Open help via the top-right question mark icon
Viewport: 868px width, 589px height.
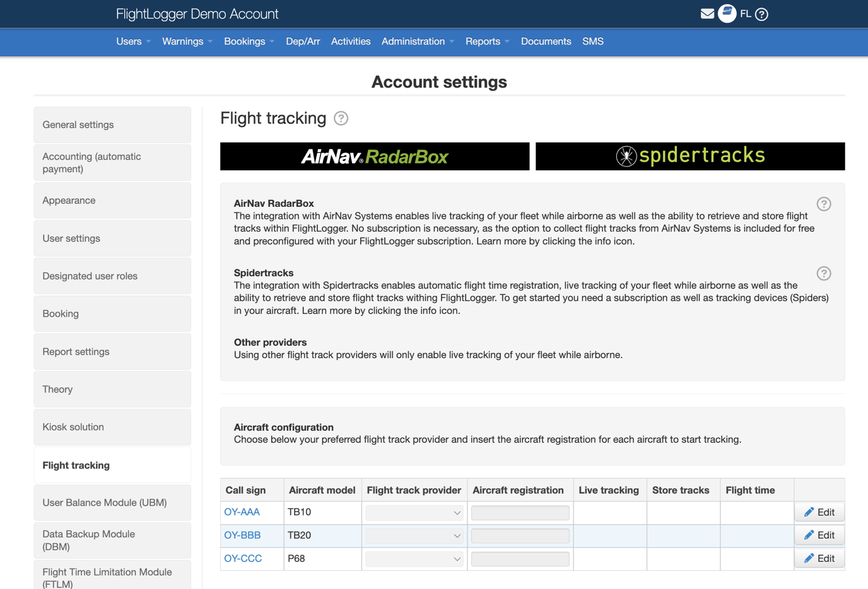pyautogui.click(x=761, y=13)
